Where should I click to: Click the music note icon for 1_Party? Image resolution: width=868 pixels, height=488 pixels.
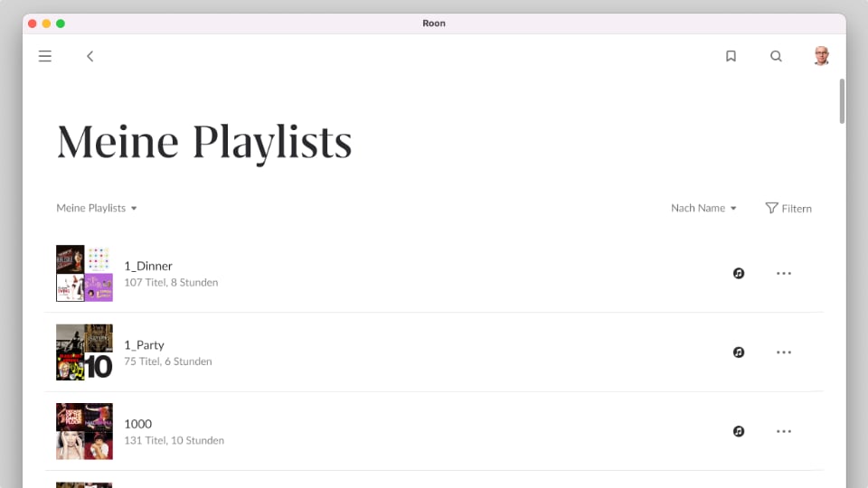(x=739, y=352)
